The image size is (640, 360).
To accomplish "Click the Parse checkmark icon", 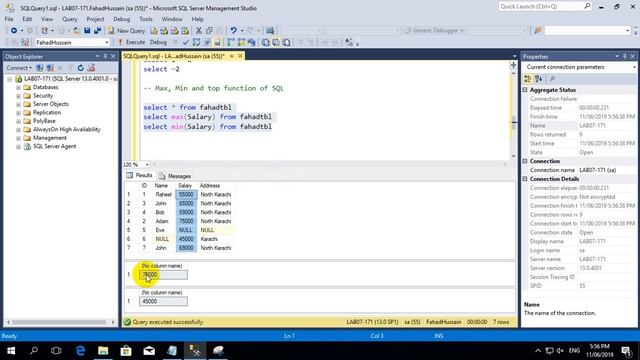I will click(x=186, y=42).
